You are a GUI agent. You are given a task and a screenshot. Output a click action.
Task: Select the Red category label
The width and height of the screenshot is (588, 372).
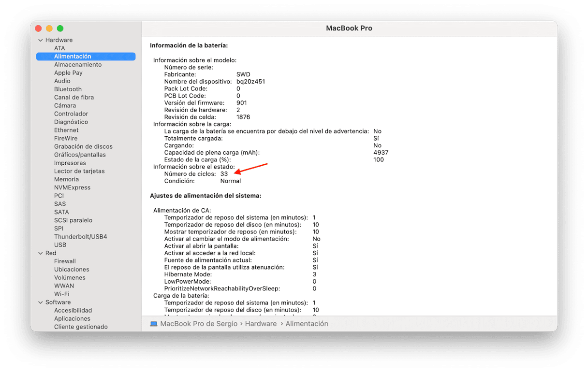[x=51, y=254]
